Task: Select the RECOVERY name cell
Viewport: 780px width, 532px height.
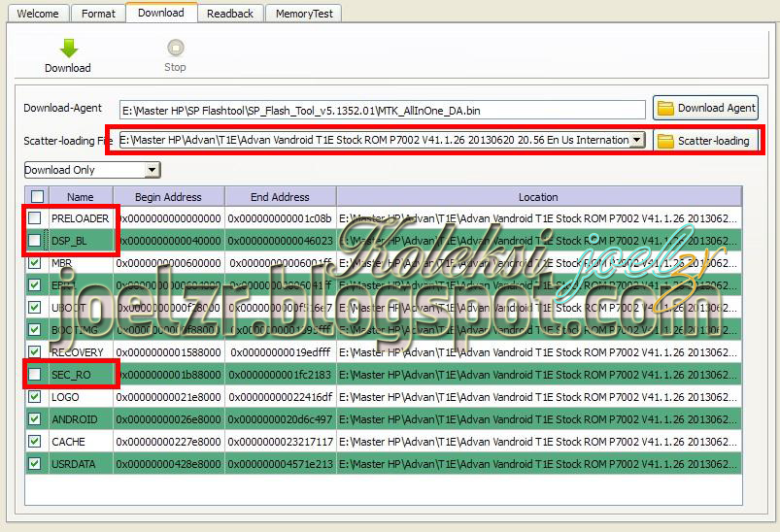Action: [81, 352]
